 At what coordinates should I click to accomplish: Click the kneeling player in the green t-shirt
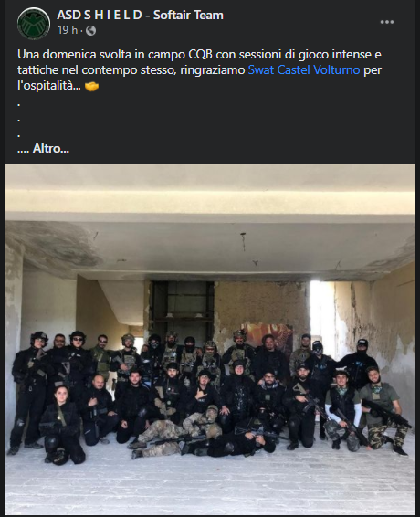382,411
